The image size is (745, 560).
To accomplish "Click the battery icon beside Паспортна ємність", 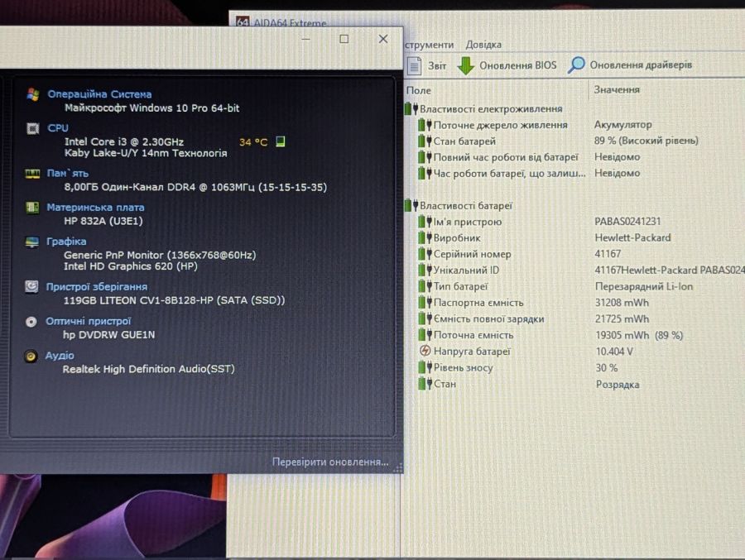I will point(425,303).
